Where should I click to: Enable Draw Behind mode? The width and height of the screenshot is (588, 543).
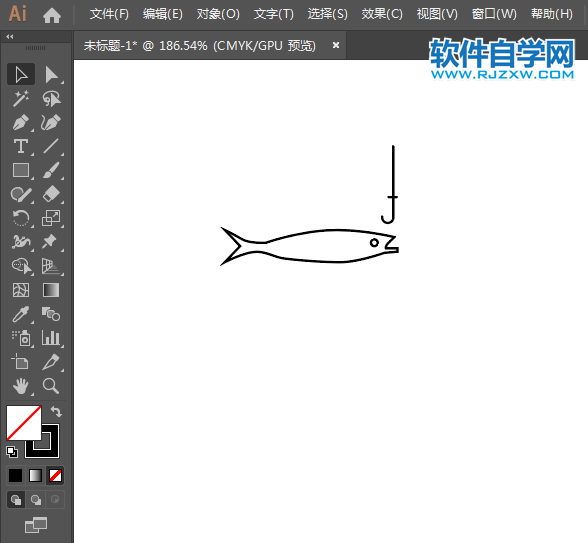36,500
